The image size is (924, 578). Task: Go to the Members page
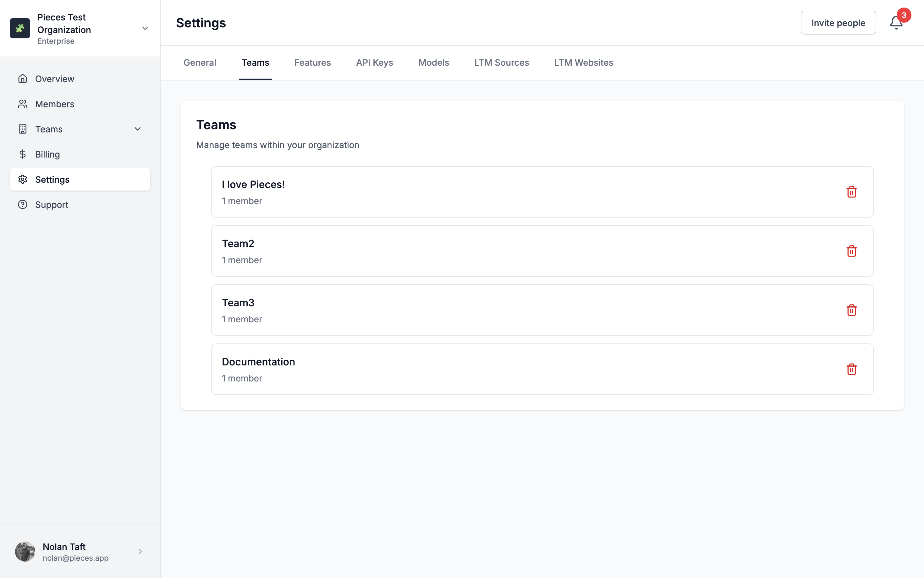pos(55,104)
